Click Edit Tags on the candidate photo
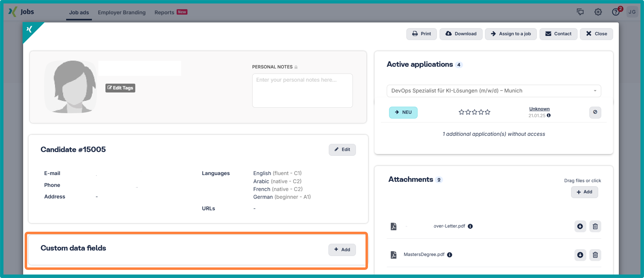 pos(120,88)
